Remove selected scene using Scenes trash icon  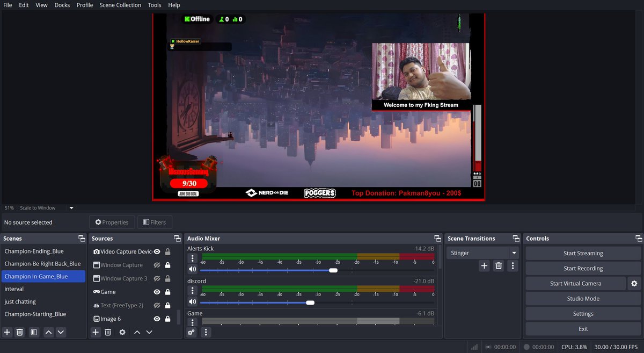pos(20,333)
